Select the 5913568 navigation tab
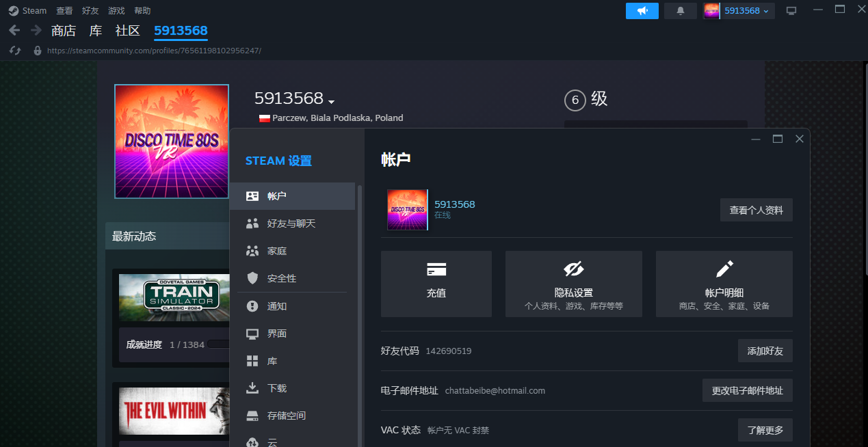Viewport: 868px width, 447px height. pyautogui.click(x=181, y=31)
